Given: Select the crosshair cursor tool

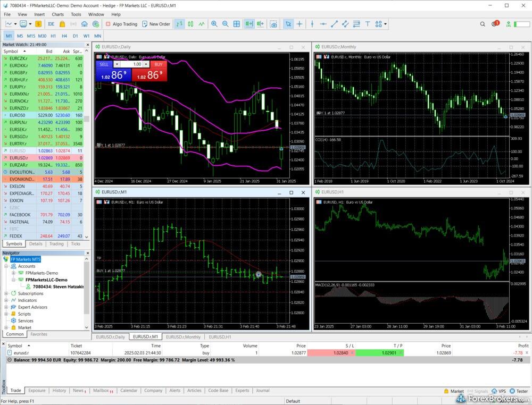Looking at the screenshot, I should pyautogui.click(x=300, y=24).
